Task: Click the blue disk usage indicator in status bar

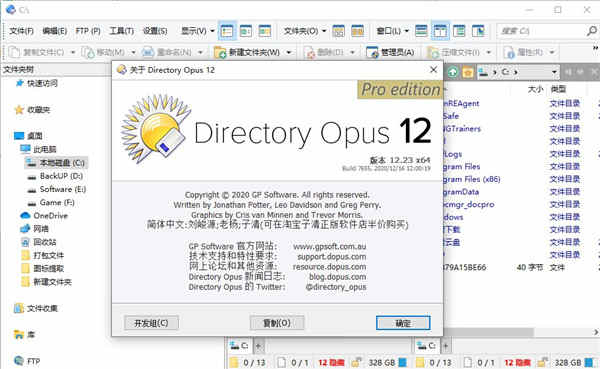Action: click(402, 362)
